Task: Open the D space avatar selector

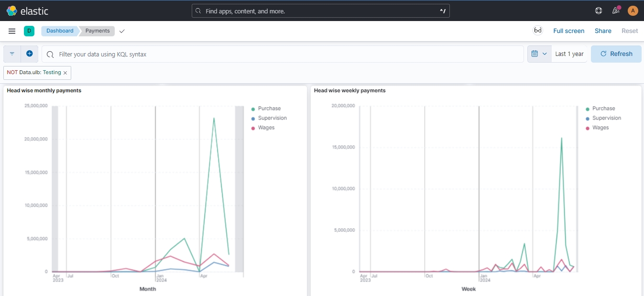Action: coord(29,31)
